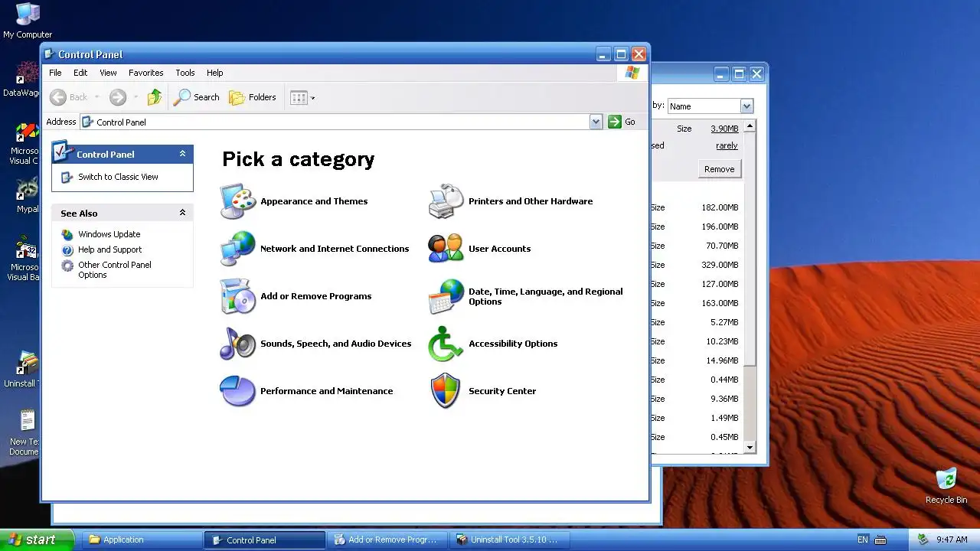Screen dimensions: 980x551
Task: Click scrollbar down arrow in Add/Remove window
Action: [750, 447]
